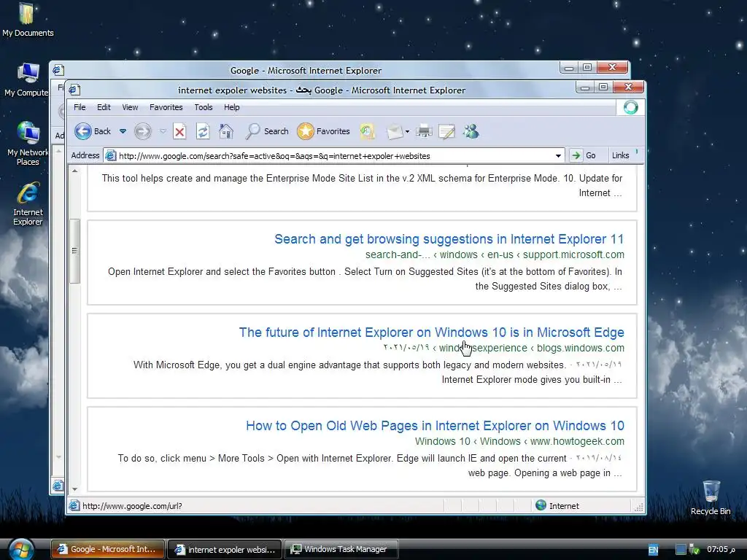Open the Favorites menu
This screenshot has width=747, height=560.
point(166,107)
